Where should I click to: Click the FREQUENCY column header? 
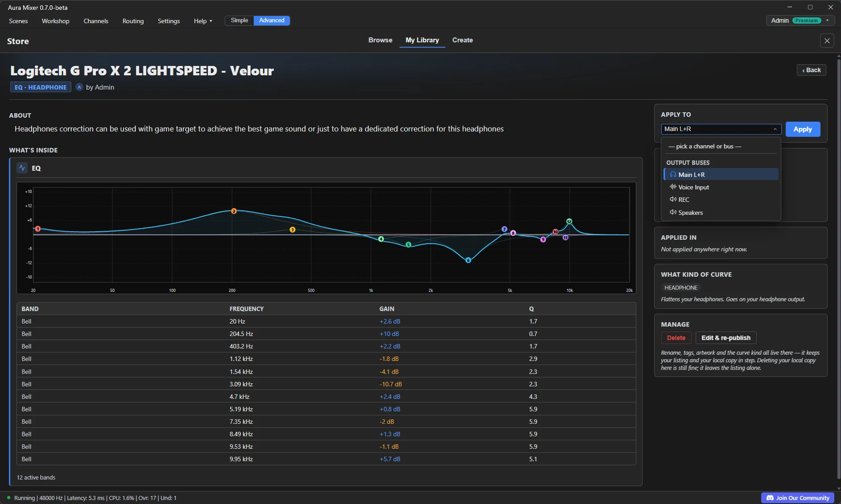pos(247,309)
